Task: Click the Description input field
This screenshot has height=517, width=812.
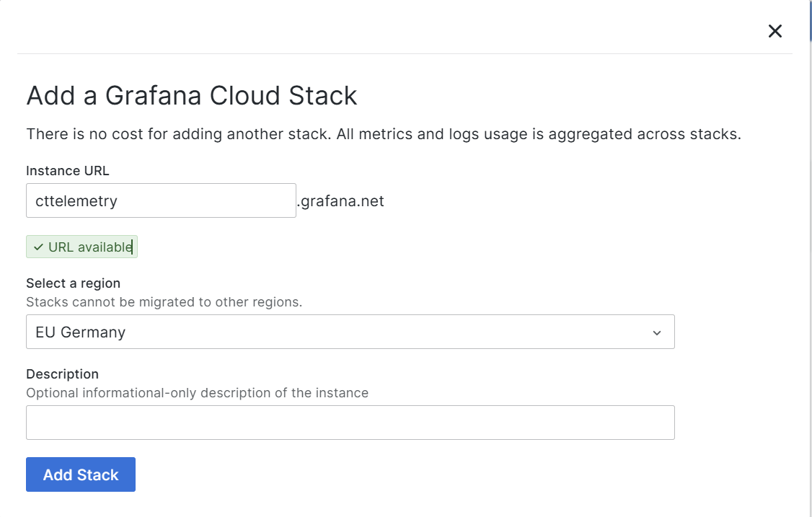Action: click(350, 422)
